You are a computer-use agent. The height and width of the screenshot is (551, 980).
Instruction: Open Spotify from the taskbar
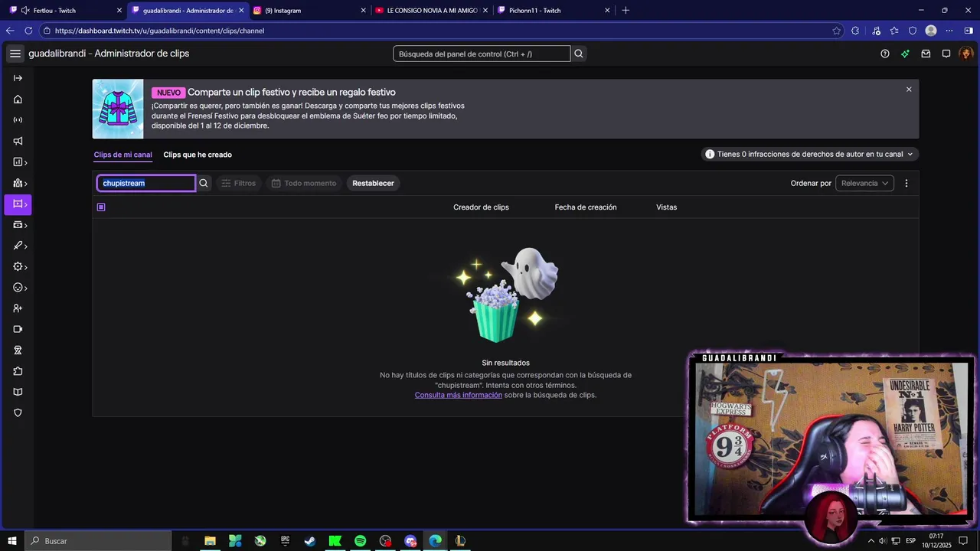360,541
